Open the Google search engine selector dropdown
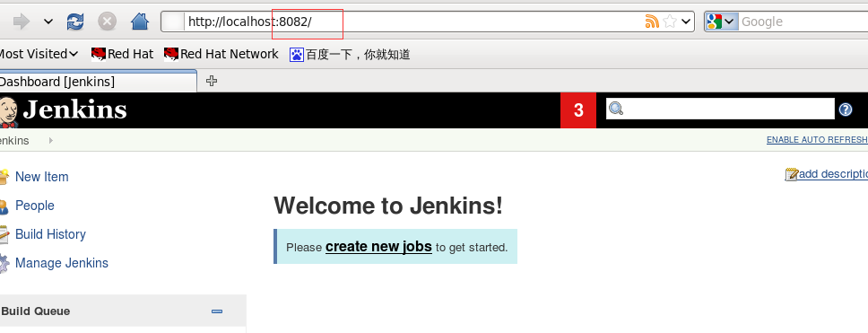Image resolution: width=868 pixels, height=333 pixels. (x=721, y=22)
